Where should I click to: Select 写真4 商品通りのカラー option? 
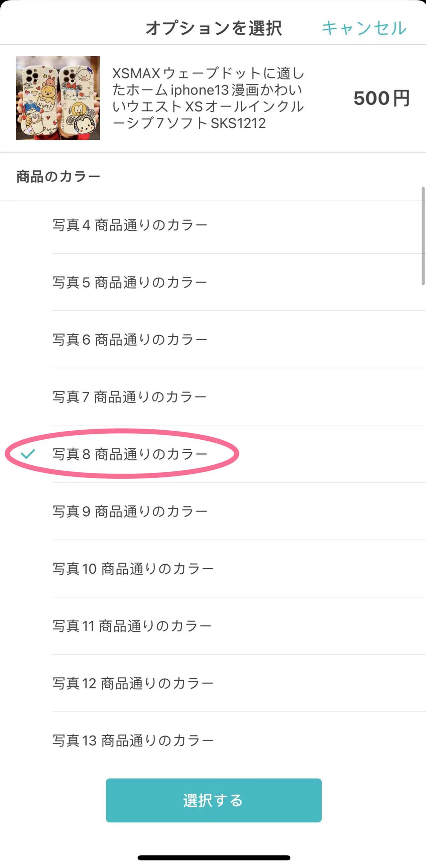click(x=130, y=225)
